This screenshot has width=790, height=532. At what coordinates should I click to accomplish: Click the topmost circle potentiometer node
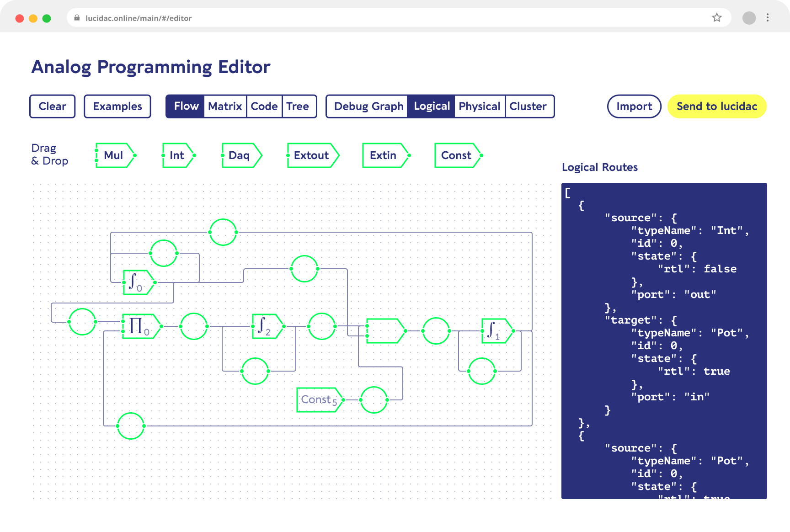tap(223, 232)
